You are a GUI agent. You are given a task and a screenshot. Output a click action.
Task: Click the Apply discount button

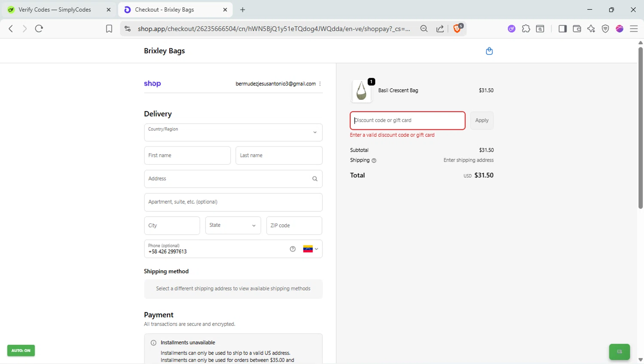482,120
